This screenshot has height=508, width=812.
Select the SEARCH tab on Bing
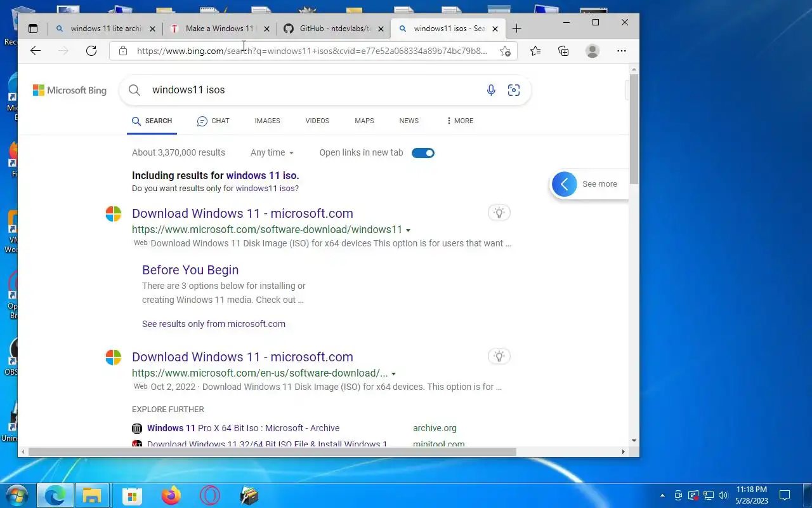click(152, 121)
